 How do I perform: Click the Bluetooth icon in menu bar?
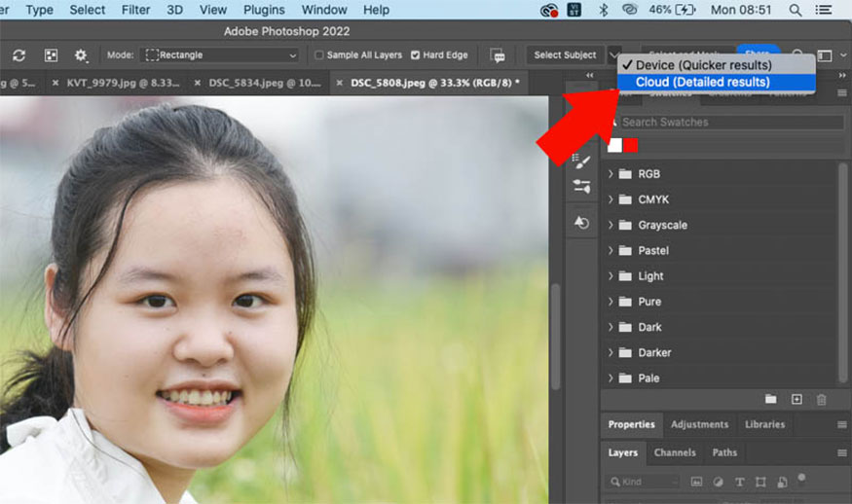(x=603, y=10)
